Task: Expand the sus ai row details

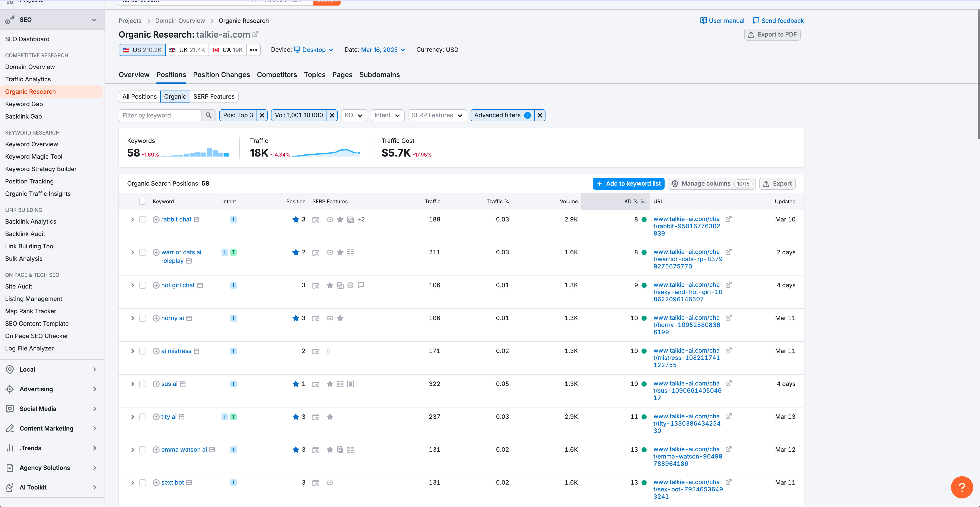Action: pos(132,384)
